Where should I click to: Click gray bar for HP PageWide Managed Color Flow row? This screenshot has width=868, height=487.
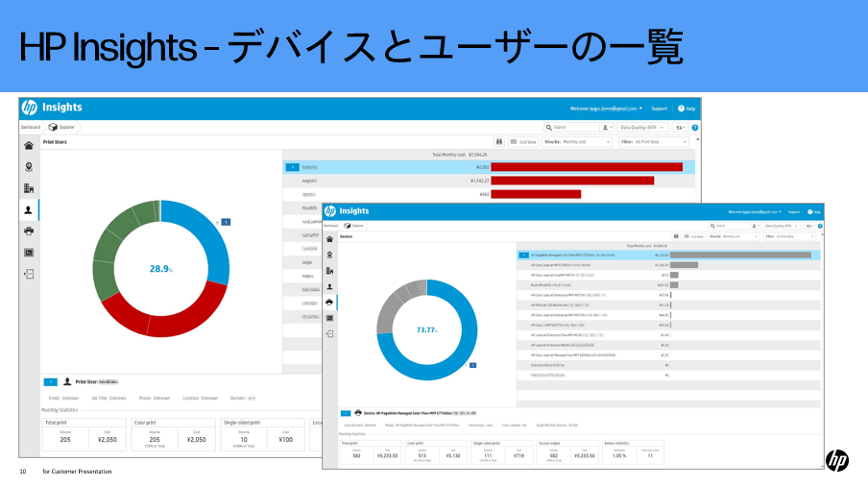[740, 255]
